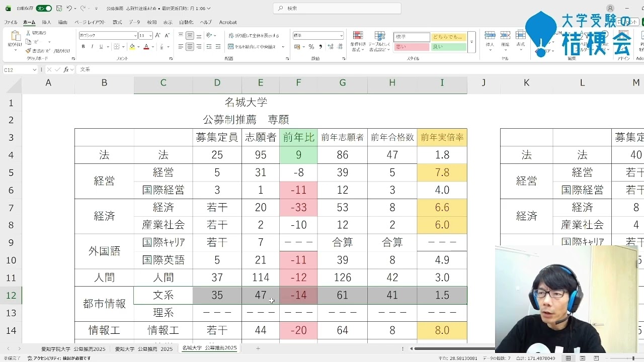
Task: Toggle middle vertical alignment
Action: pyautogui.click(x=190, y=35)
